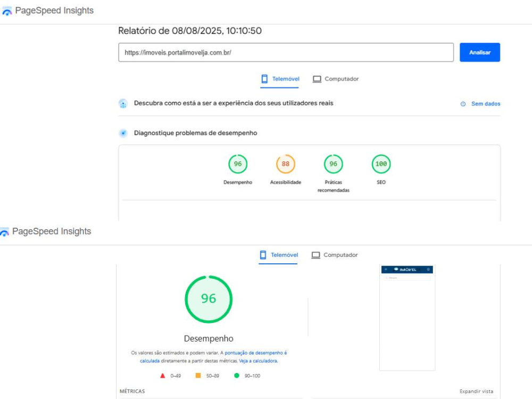Open the SEO score gauge 100
This screenshot has height=399, width=532.
[x=381, y=164]
